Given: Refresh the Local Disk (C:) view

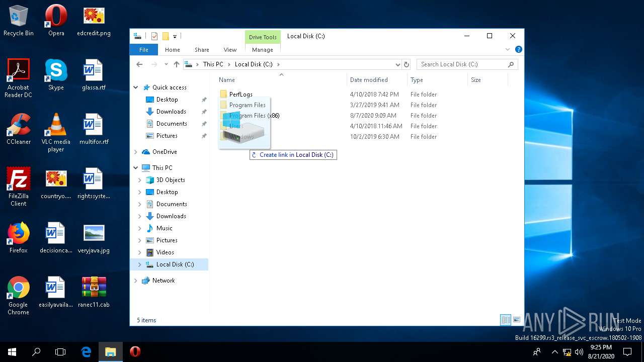Looking at the screenshot, I should tap(407, 64).
